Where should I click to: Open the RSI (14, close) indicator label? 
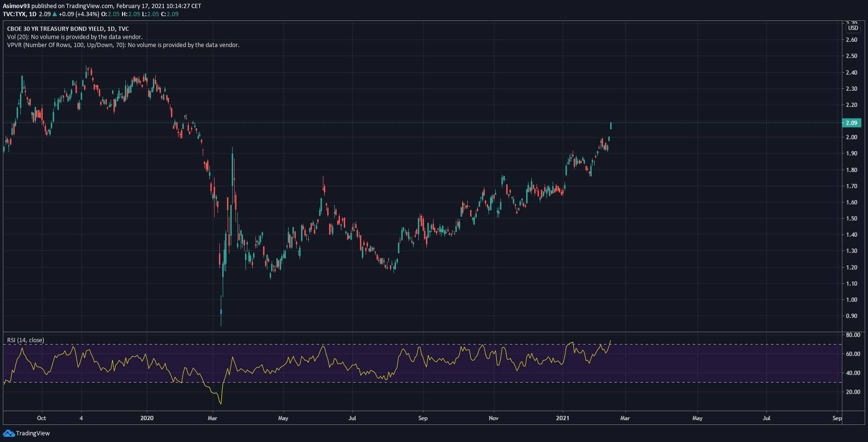(26, 340)
